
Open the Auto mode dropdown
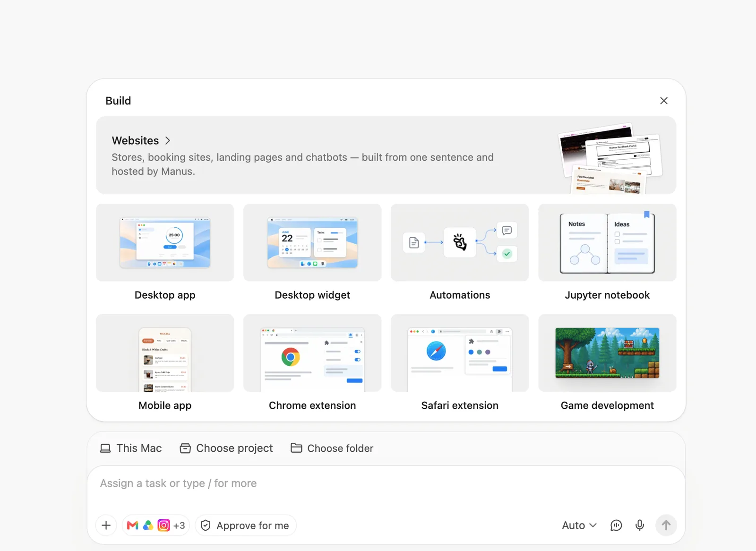pyautogui.click(x=579, y=525)
